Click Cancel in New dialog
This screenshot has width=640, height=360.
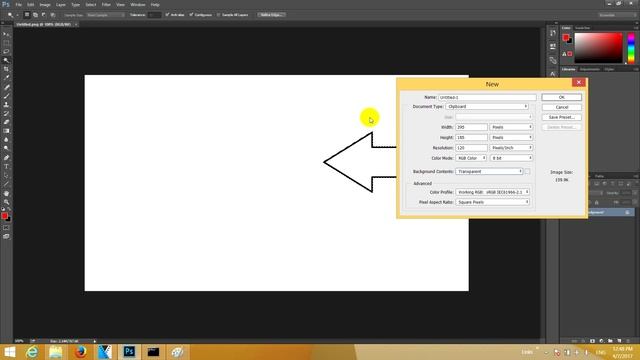point(562,107)
